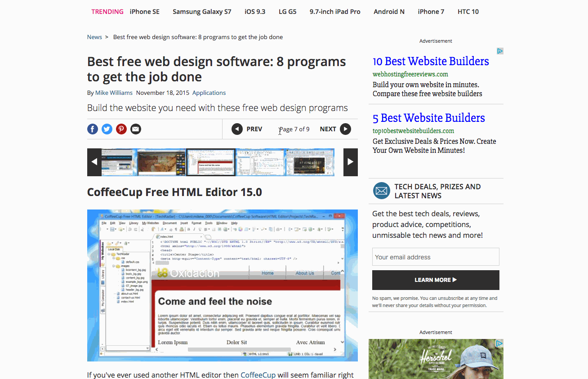Click the 'TECH DEALS, PRIZES AND LATEST NEWS' heading
Image resolution: width=588 pixels, height=379 pixels.
point(437,191)
